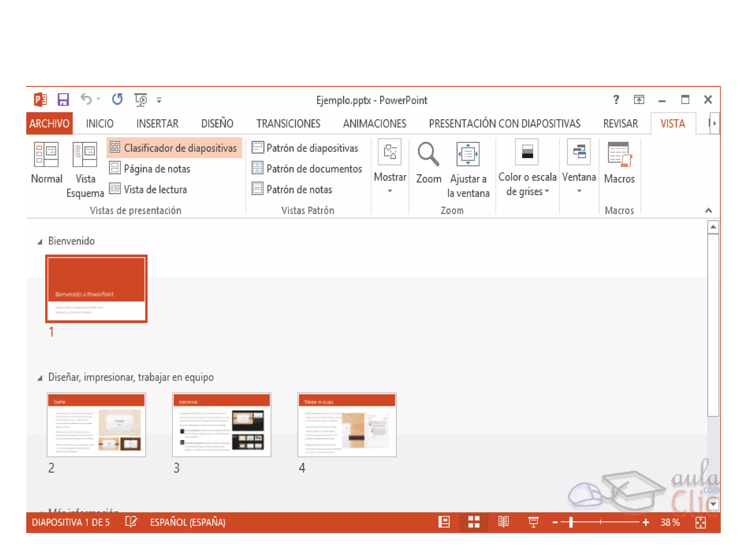Switch to the TRANSICIONES tab
This screenshot has width=747, height=560.
pos(288,124)
